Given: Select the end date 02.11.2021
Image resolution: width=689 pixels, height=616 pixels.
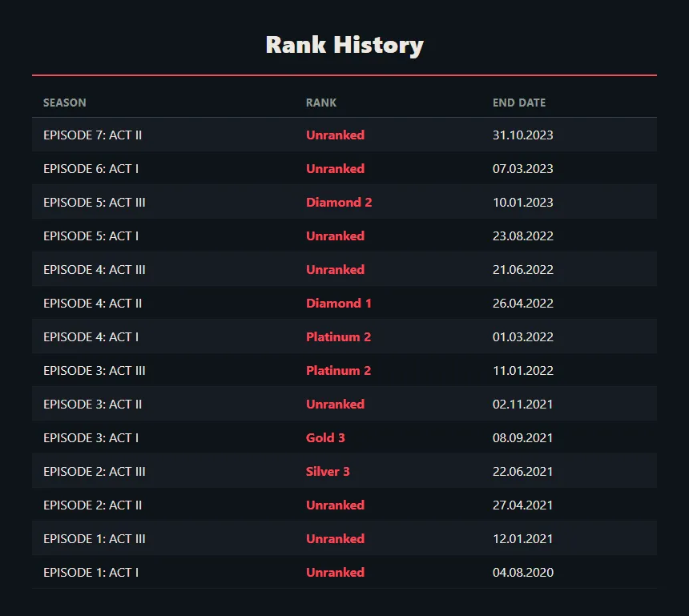Looking at the screenshot, I should 522,405.
